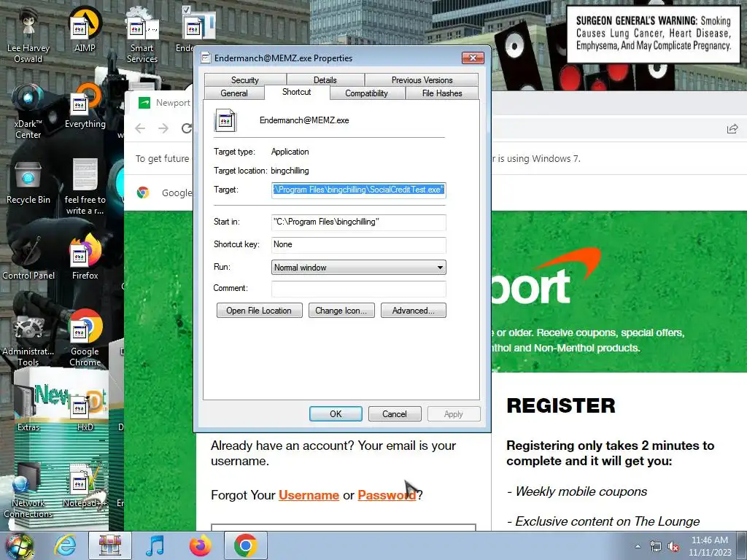747x560 pixels.
Task: Switch to the General tab
Action: coord(234,93)
